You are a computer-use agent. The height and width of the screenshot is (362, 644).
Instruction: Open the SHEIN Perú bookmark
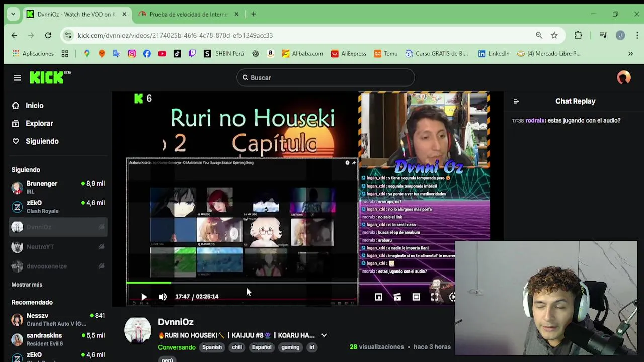(223, 54)
